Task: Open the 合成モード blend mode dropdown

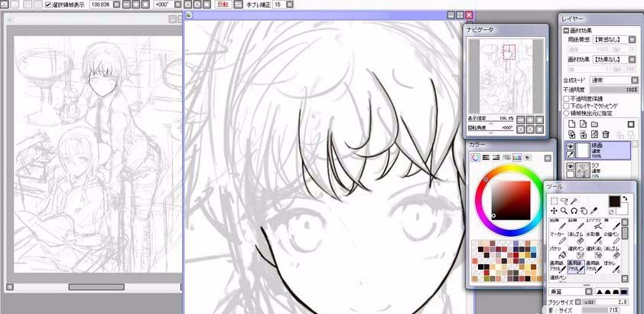Action: [635, 80]
